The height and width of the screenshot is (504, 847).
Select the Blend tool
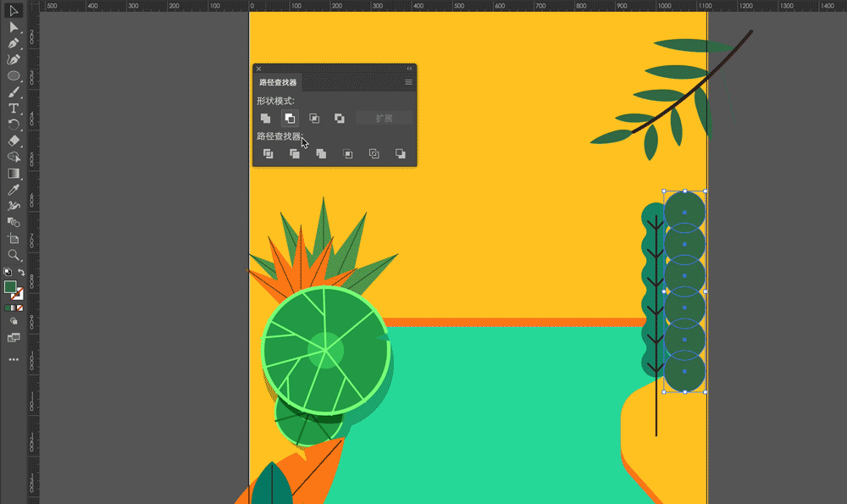coord(14,222)
